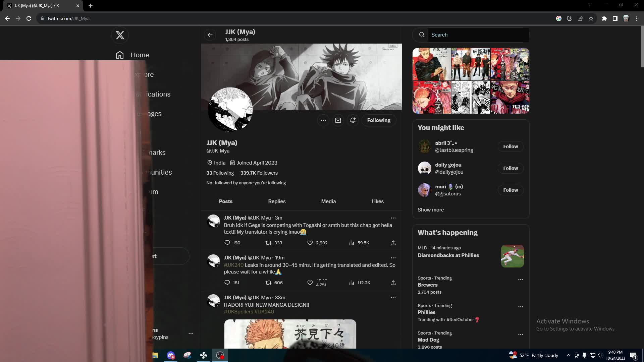Open the taskbar clock and date
644x362 pixels.
615,355
